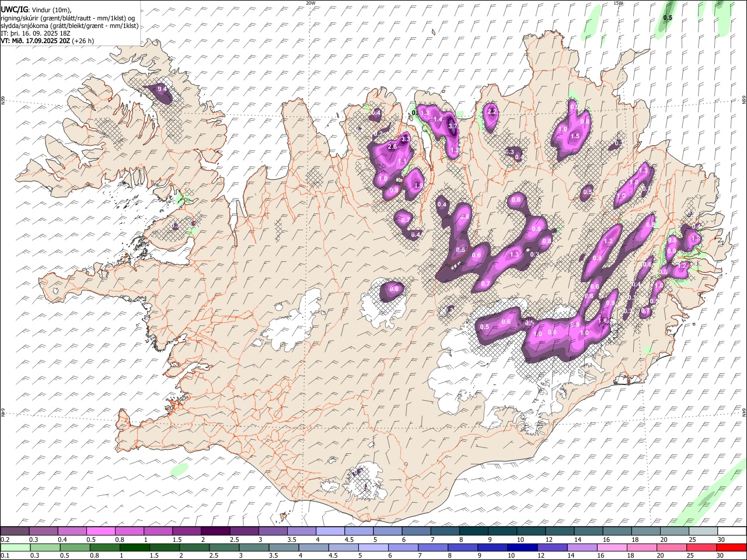Click the 'slydda/snjókoma' legend description line
747x560 pixels.
(69, 26)
